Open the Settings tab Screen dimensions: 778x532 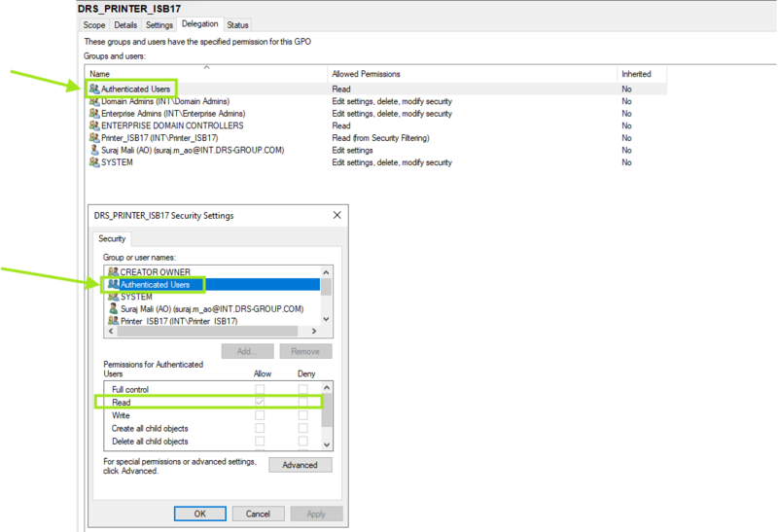tap(159, 25)
